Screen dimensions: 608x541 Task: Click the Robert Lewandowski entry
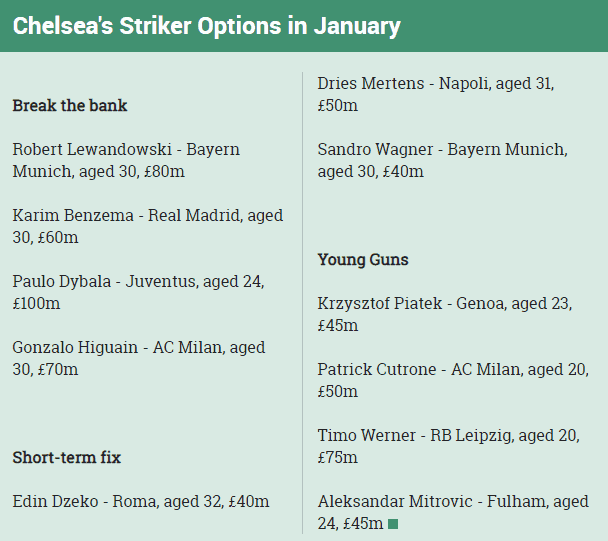click(126, 160)
